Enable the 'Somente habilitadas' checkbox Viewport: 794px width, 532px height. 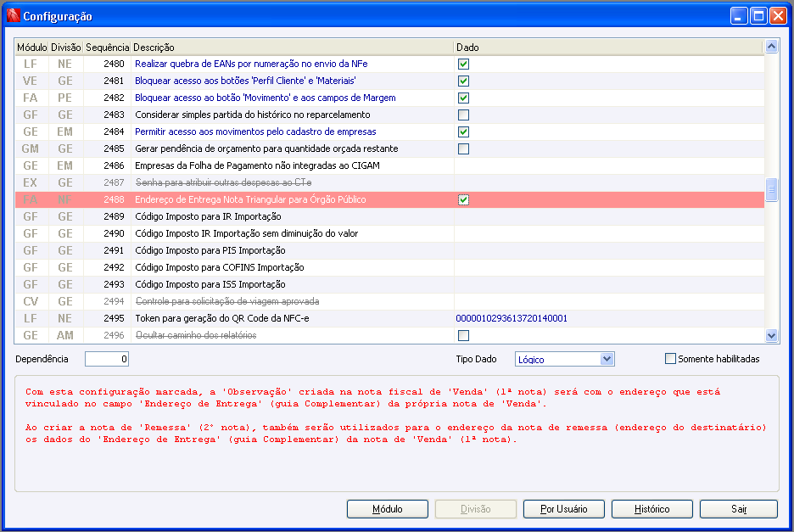[670, 359]
